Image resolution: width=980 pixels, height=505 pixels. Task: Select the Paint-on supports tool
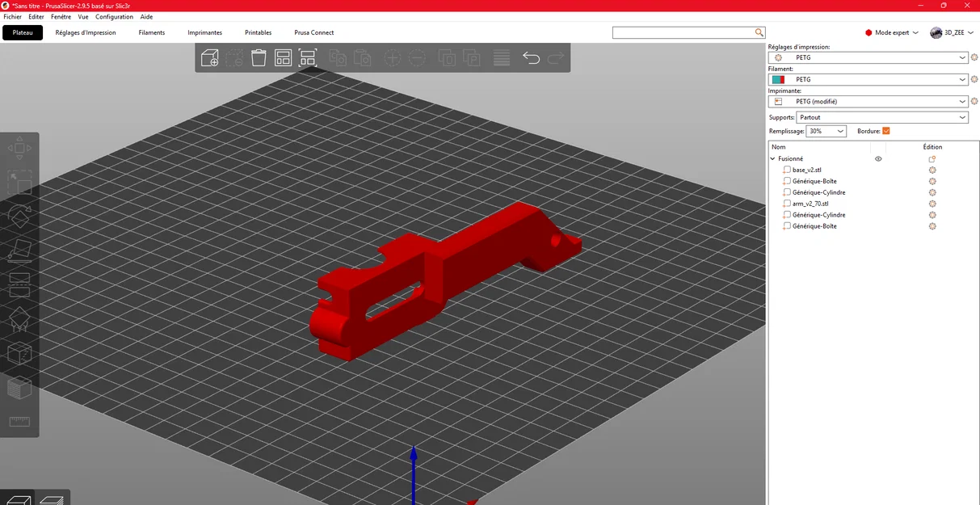(x=19, y=319)
